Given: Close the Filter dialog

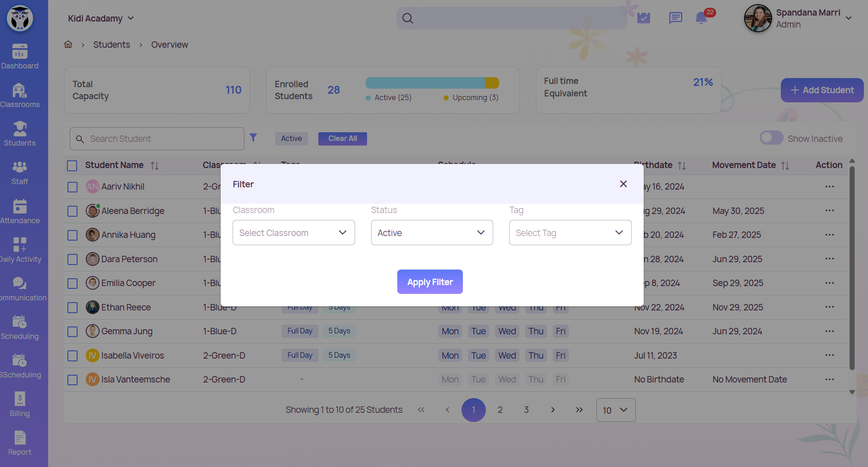Looking at the screenshot, I should coord(623,184).
